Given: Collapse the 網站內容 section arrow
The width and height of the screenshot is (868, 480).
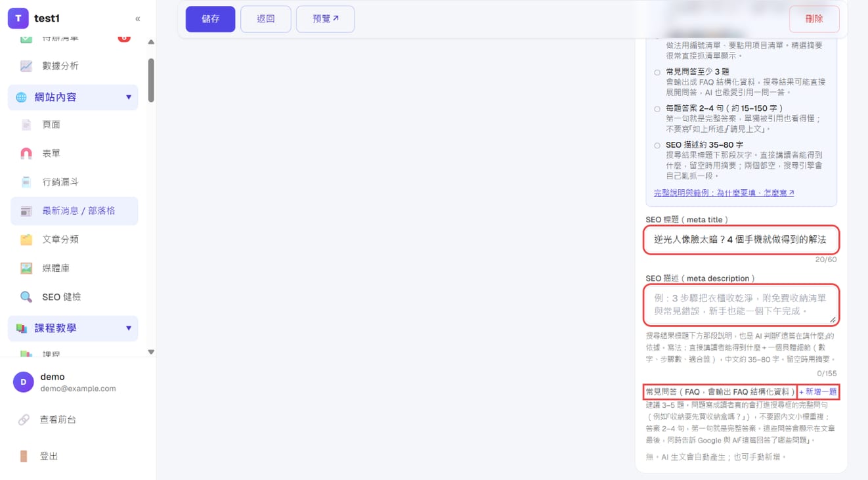Looking at the screenshot, I should coord(129,97).
